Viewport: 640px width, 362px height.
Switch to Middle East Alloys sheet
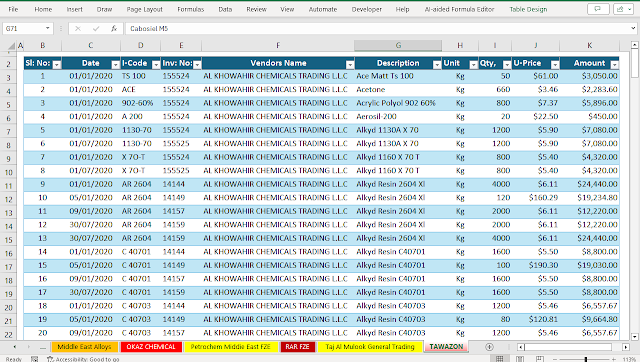pyautogui.click(x=84, y=347)
